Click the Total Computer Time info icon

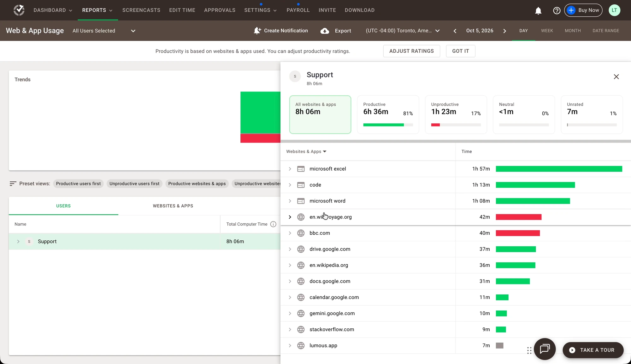click(273, 224)
